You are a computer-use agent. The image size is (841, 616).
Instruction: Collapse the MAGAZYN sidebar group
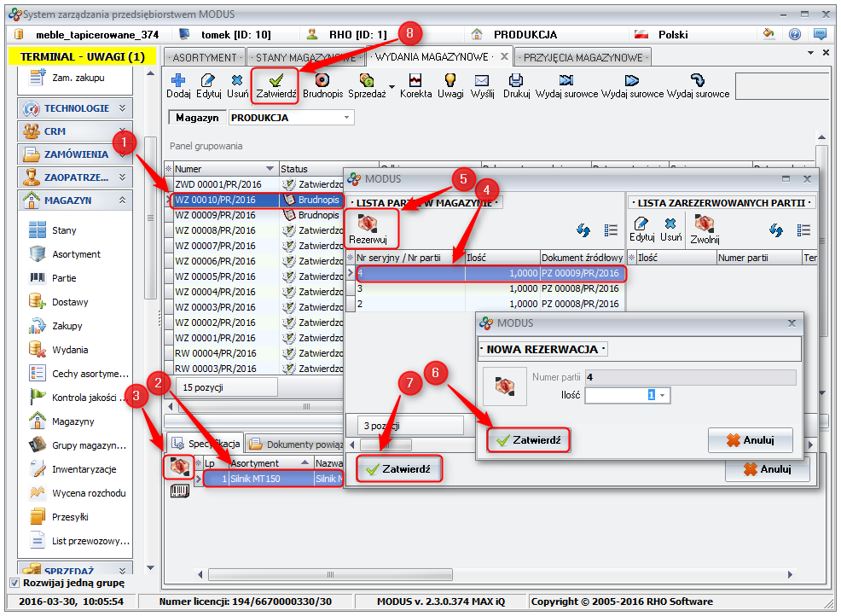(x=123, y=200)
